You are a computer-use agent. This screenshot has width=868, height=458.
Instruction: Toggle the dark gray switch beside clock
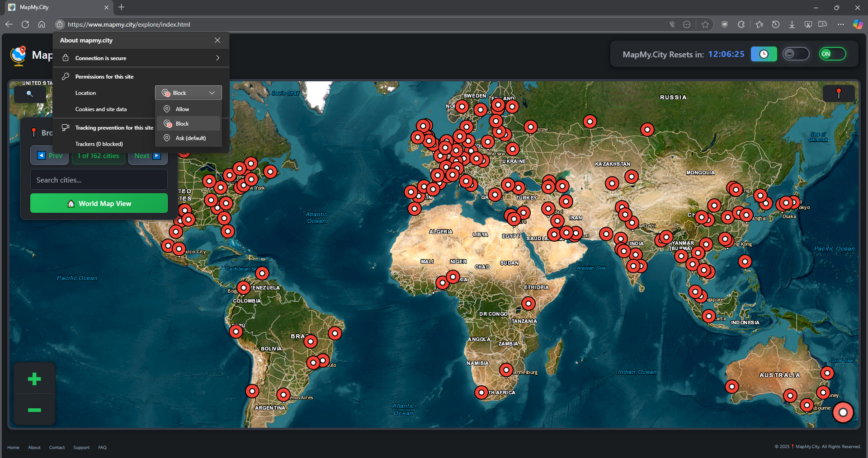(796, 54)
